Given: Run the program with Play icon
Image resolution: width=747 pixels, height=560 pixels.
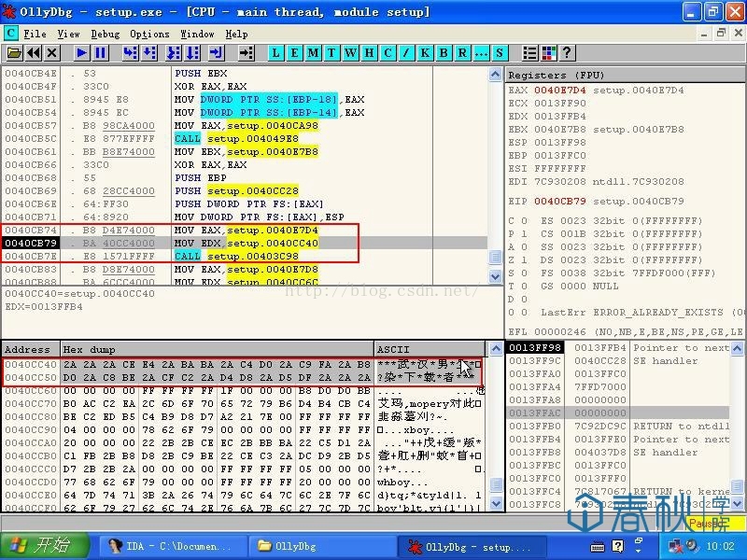Looking at the screenshot, I should pyautogui.click(x=81, y=52).
